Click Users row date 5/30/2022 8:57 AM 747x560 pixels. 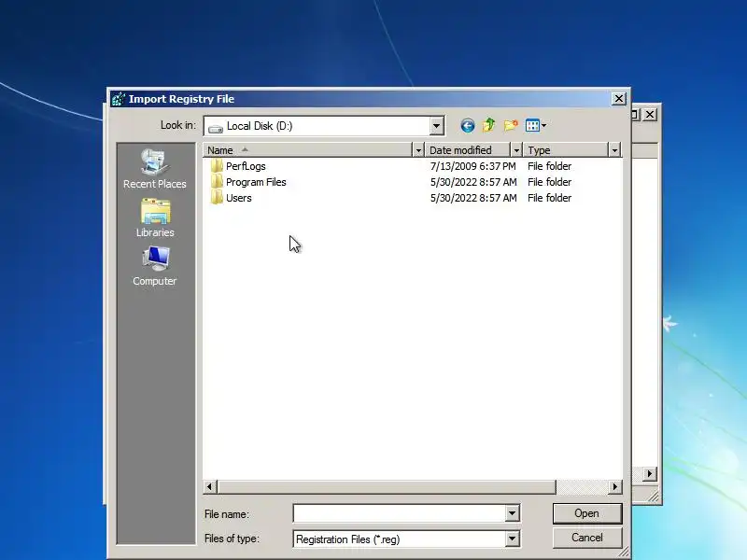[x=473, y=198]
